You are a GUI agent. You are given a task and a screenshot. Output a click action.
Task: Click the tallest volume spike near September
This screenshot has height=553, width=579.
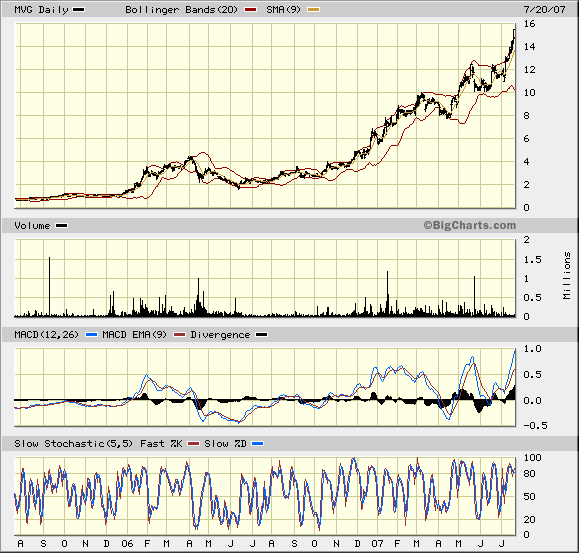[49, 286]
